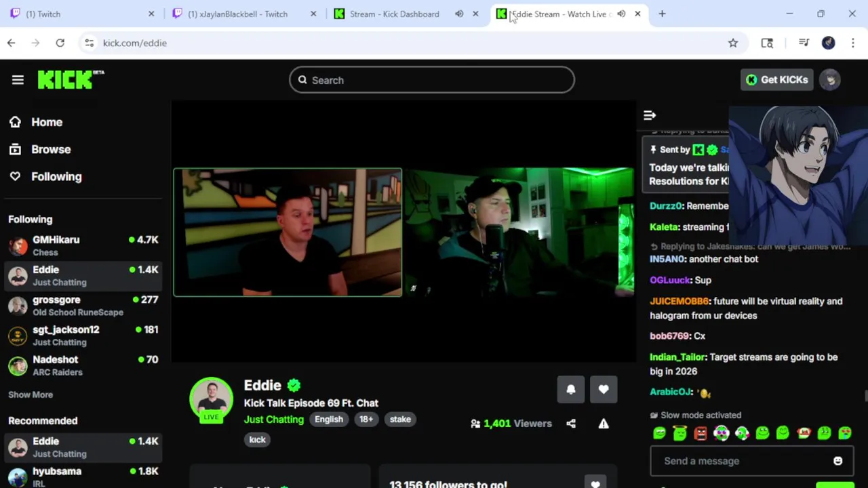Mute the Eddie Stream tab audio
868x488 pixels.
[621, 14]
